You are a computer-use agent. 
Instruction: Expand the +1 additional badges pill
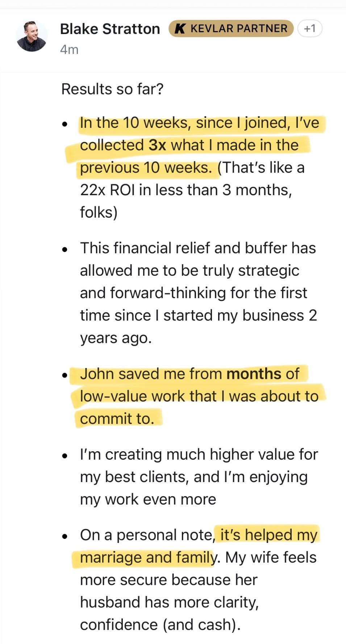click(x=310, y=29)
